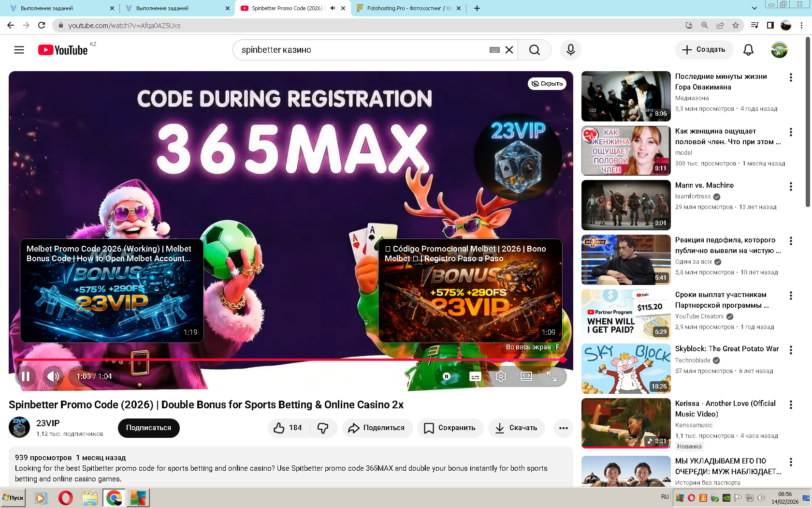Switch the RU keyboard language indicator

[x=665, y=497]
